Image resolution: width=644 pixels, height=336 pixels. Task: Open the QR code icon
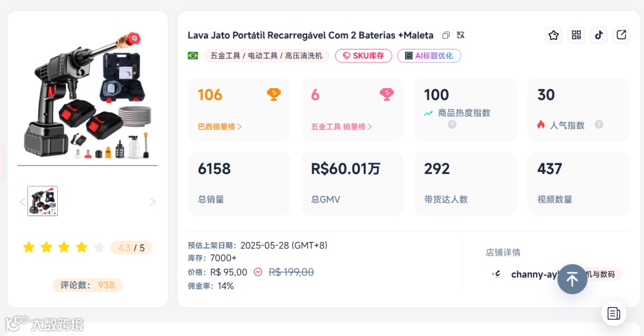point(576,35)
